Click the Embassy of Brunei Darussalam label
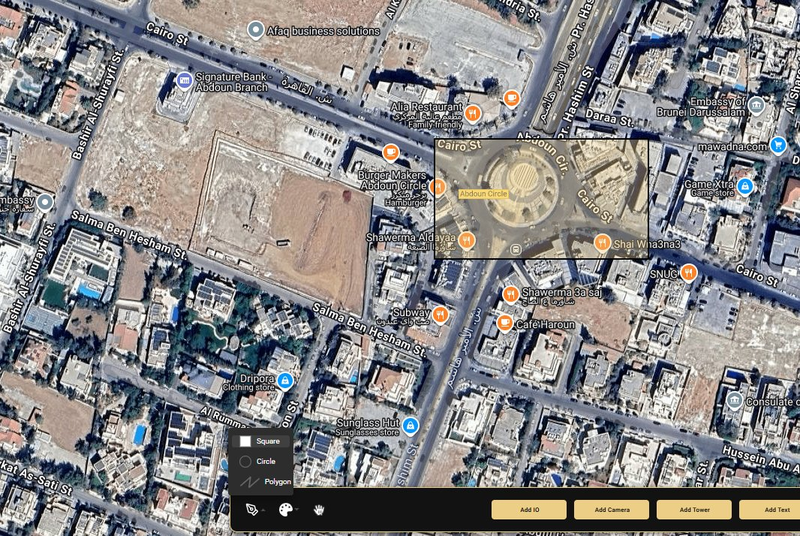 tap(702, 107)
